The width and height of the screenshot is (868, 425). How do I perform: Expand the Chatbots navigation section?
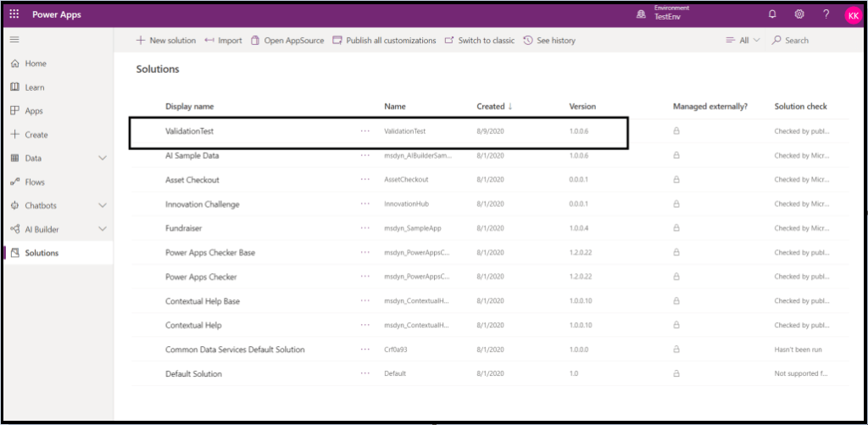(x=103, y=206)
